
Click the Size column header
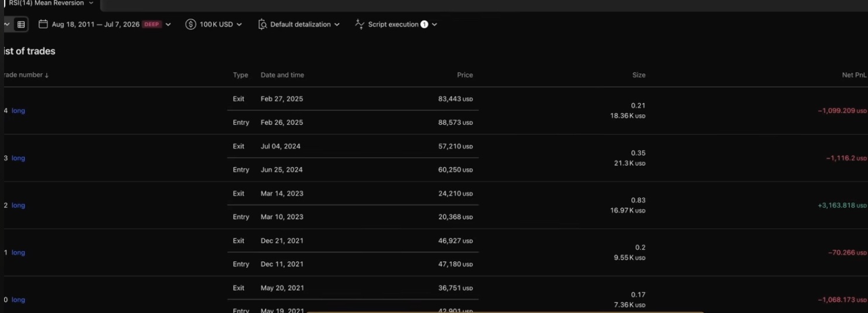[x=639, y=75]
